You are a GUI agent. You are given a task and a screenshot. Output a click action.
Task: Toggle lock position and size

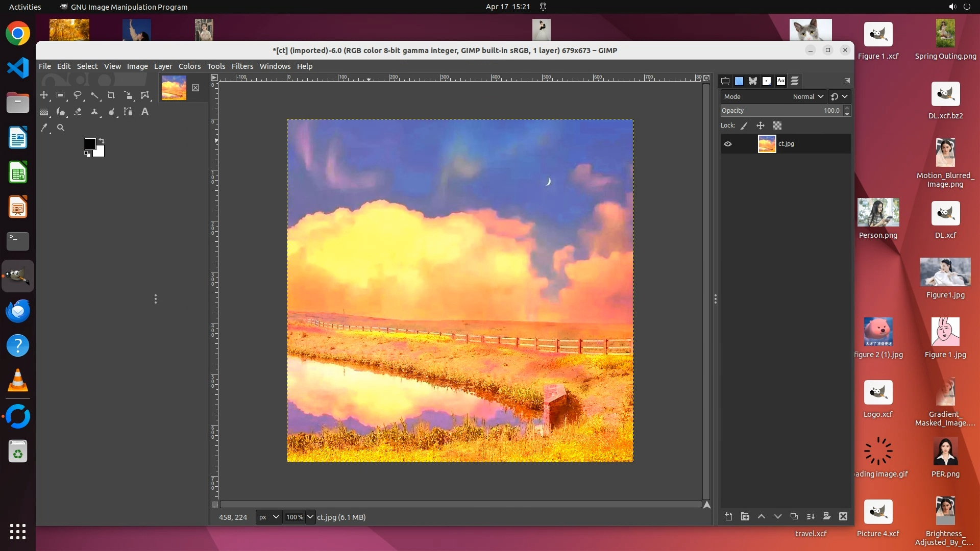pos(761,126)
